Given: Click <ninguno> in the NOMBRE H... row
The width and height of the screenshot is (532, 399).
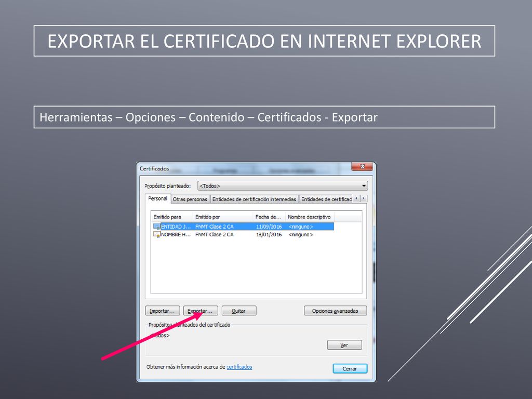Looking at the screenshot, I should [x=301, y=234].
